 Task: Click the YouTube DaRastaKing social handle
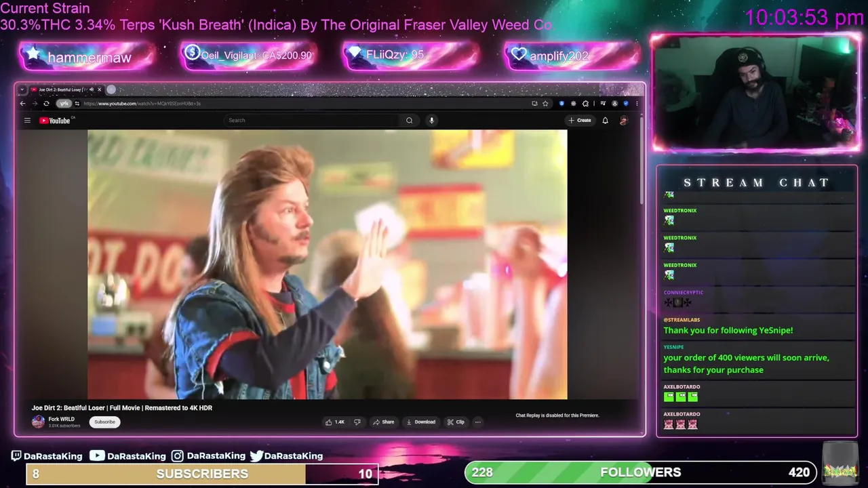pyautogui.click(x=129, y=456)
